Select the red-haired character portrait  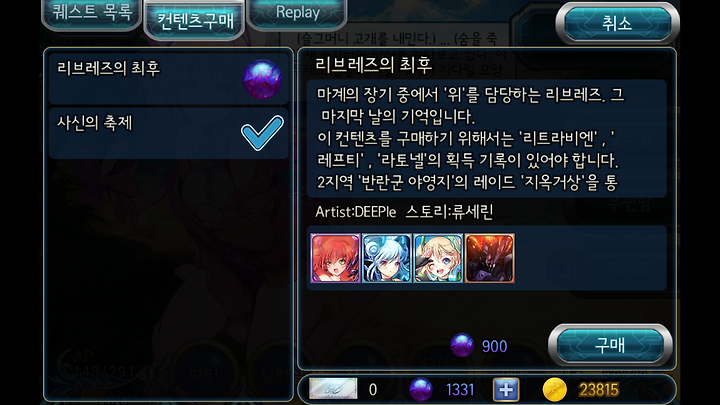coord(335,258)
